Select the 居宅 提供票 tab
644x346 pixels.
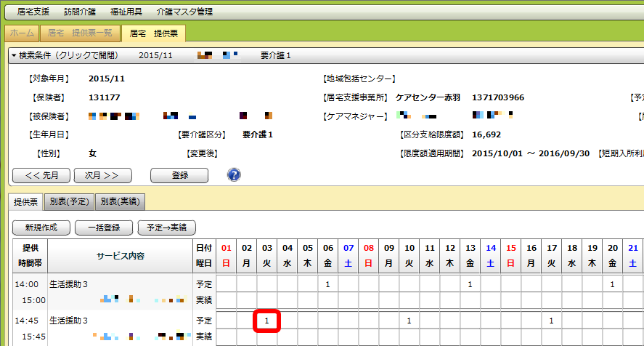(153, 33)
